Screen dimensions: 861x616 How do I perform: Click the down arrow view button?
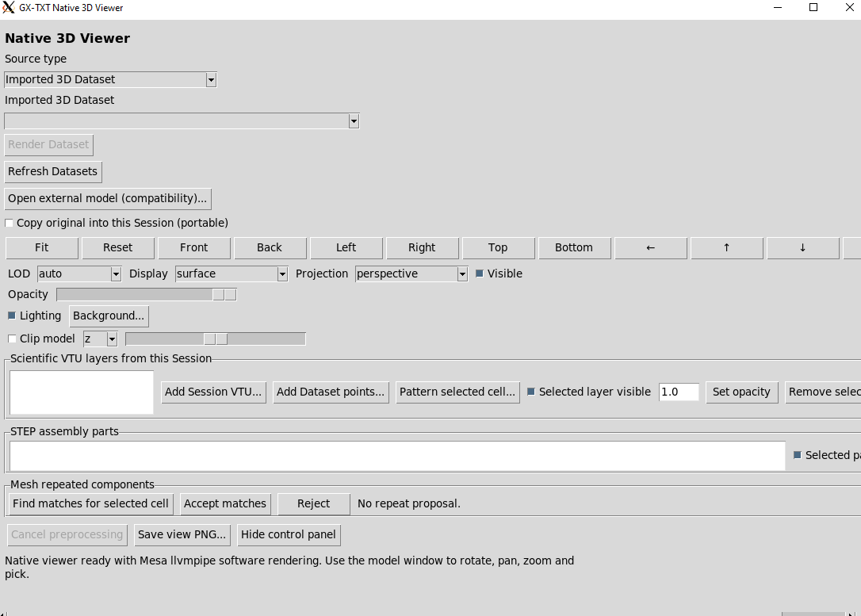point(803,247)
